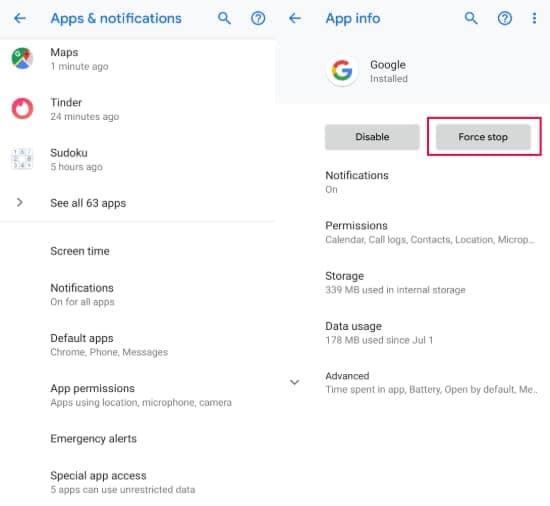Viewport: 550px width, 506px height.
Task: Open Notifications On for all apps
Action: click(138, 295)
